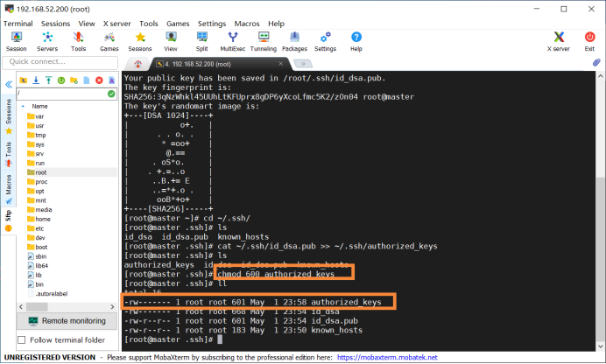Open the Help menu
Image resolution: width=606 pixels, height=364 pixels.
pos(276,24)
